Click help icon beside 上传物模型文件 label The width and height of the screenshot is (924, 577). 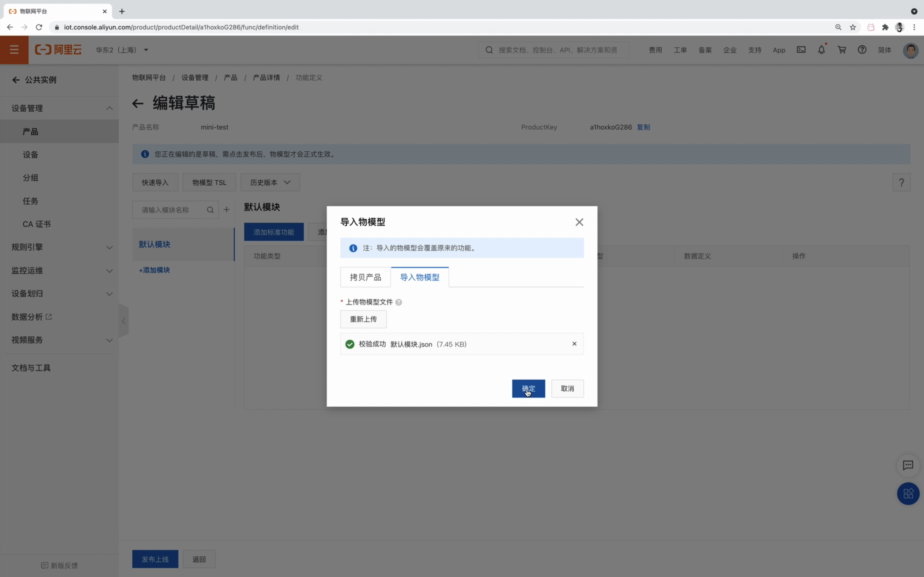coord(399,302)
